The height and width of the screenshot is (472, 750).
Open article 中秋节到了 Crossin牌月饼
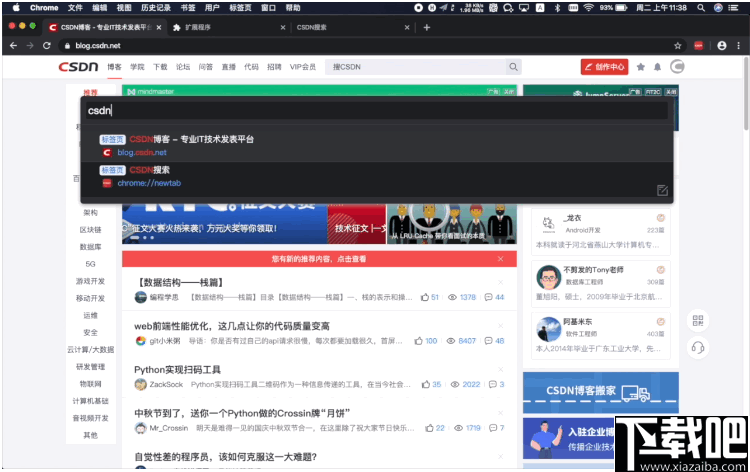[242, 413]
